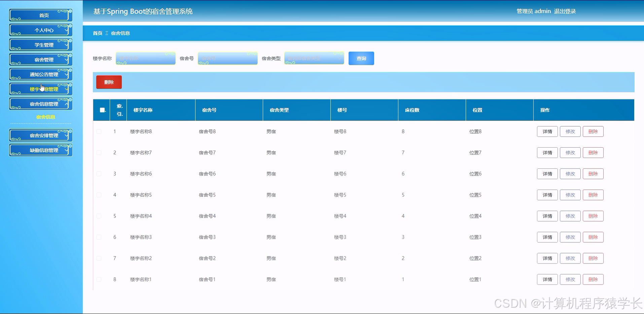Click 修改 for 楼宇名称7 row
This screenshot has width=644, height=314.
570,153
